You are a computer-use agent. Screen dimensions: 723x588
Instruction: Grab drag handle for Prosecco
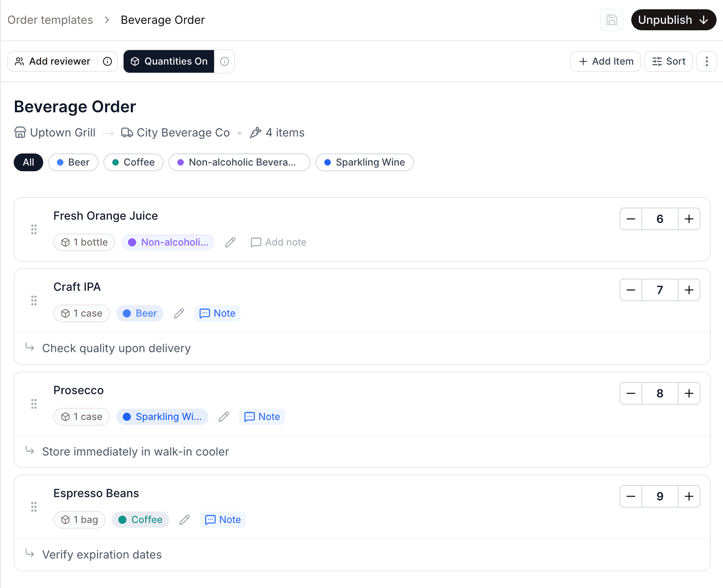click(34, 404)
